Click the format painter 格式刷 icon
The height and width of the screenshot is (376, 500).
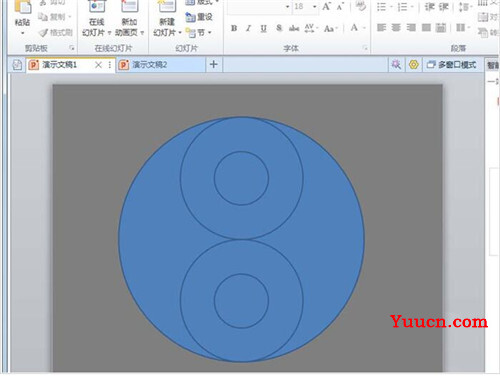pyautogui.click(x=56, y=32)
